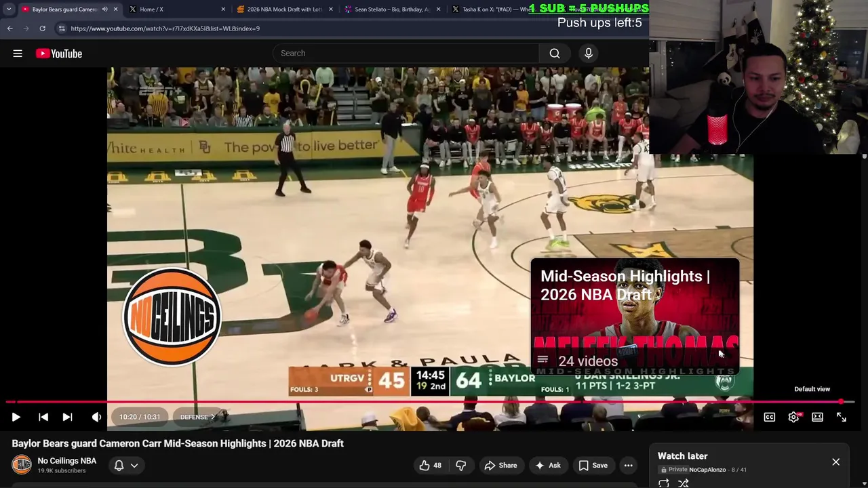
Task: Toggle playlist loop
Action: tap(664, 483)
